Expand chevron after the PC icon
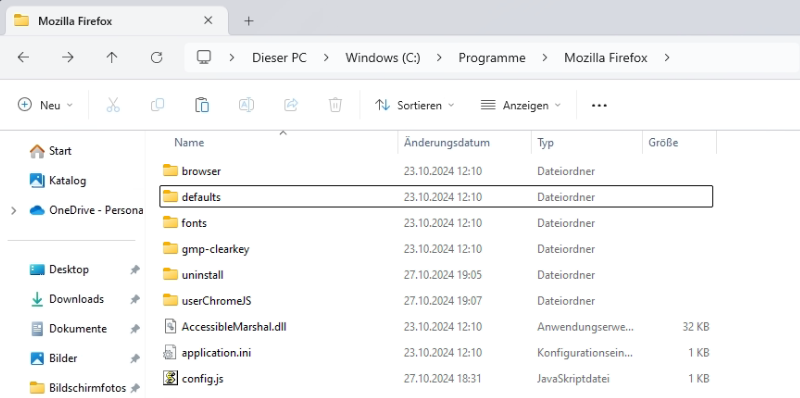The width and height of the screenshot is (800, 398). click(232, 58)
